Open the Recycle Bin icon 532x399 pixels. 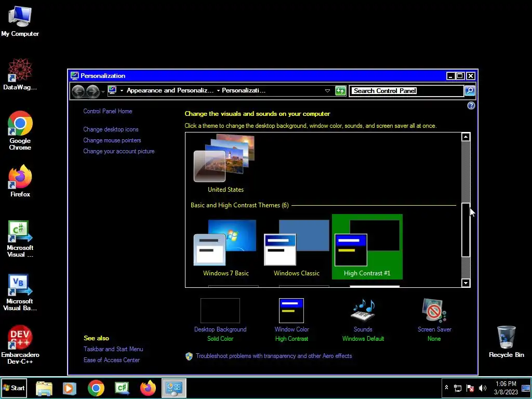point(506,342)
